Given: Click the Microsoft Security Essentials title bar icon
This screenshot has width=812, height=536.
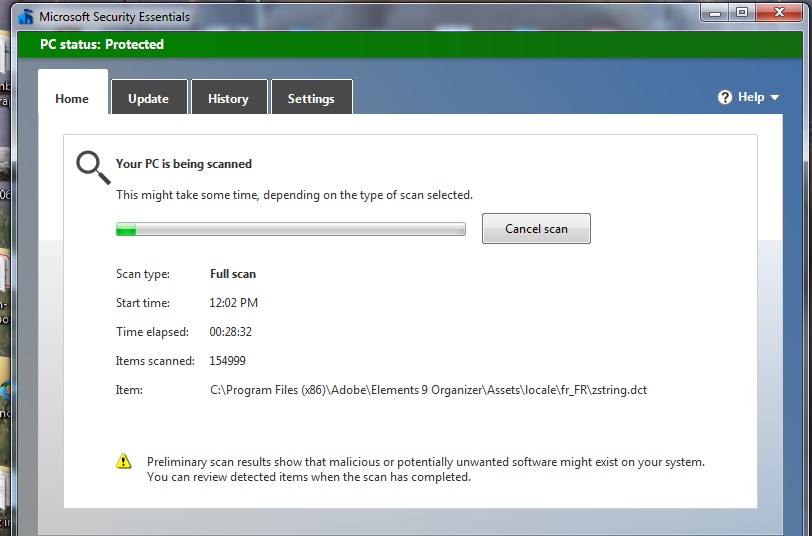Looking at the screenshot, I should click(x=25, y=17).
